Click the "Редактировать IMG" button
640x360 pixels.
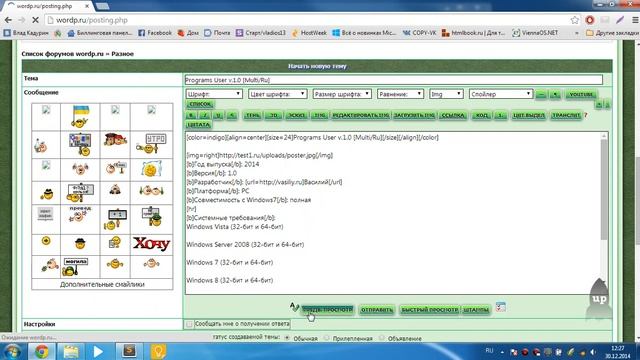pos(360,116)
